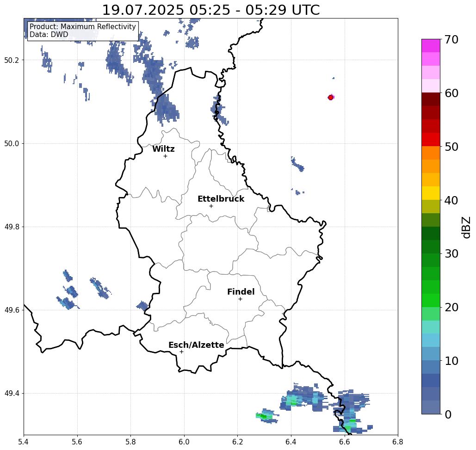Click the latitude tick label 49.4
Image resolution: width=476 pixels, height=450 pixels.
point(12,393)
